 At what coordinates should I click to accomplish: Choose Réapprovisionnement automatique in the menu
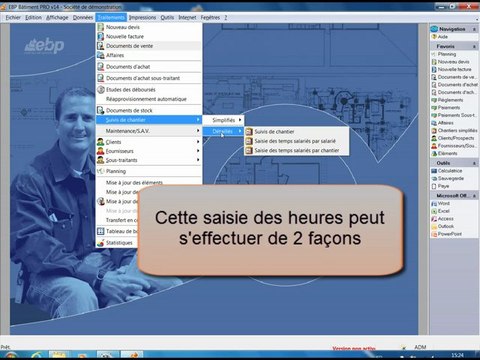146,99
